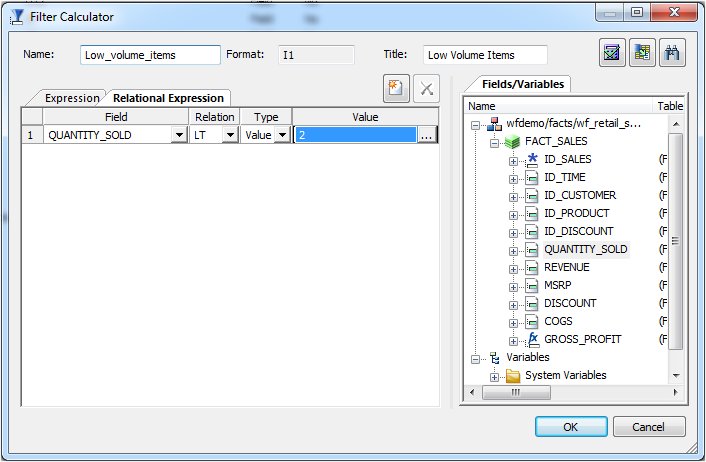The width and height of the screenshot is (706, 462).
Task: Click the wfdemo master file network icon
Action: coord(494,124)
